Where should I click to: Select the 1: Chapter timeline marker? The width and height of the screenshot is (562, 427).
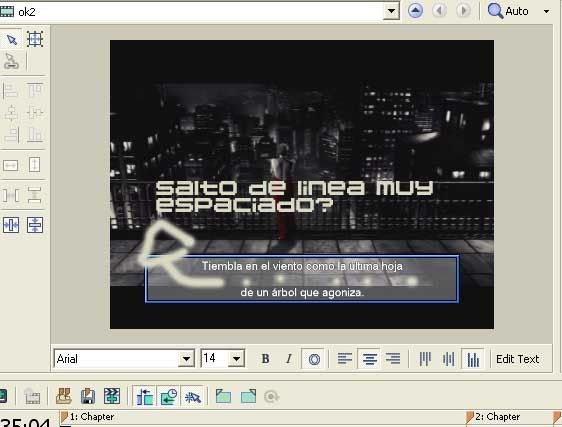click(87, 417)
